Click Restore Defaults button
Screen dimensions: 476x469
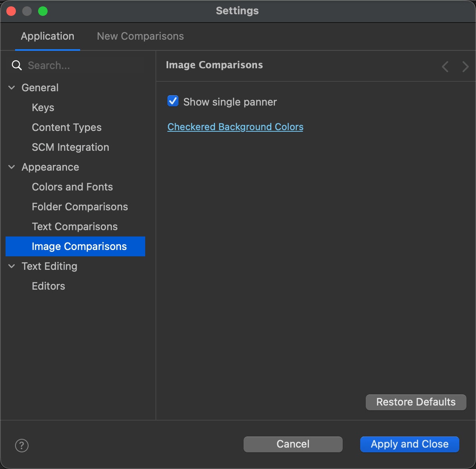[x=416, y=402]
